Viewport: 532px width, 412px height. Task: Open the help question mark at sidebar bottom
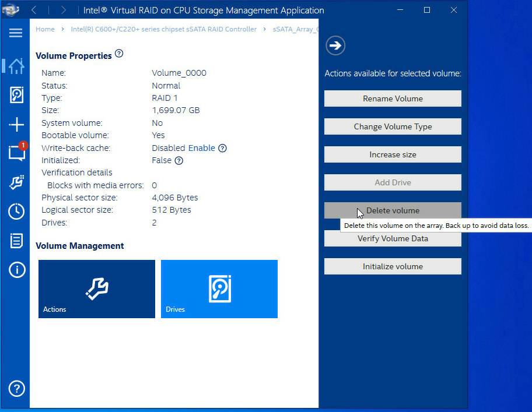16,389
